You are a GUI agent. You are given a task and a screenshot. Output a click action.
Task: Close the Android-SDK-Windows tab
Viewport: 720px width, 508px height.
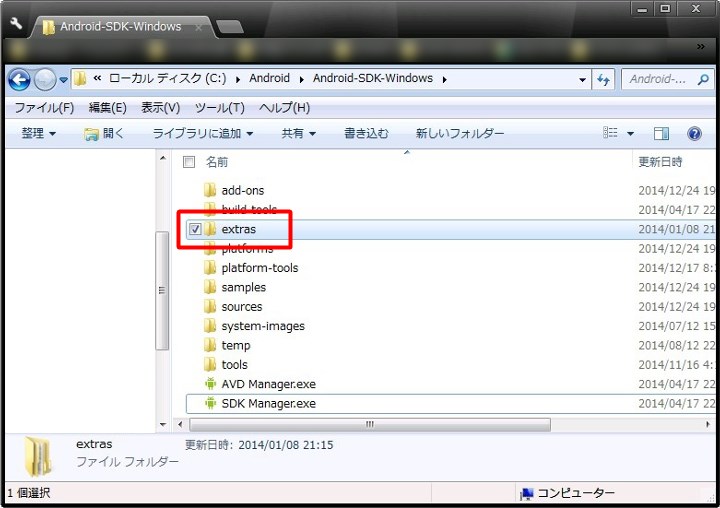[198, 27]
